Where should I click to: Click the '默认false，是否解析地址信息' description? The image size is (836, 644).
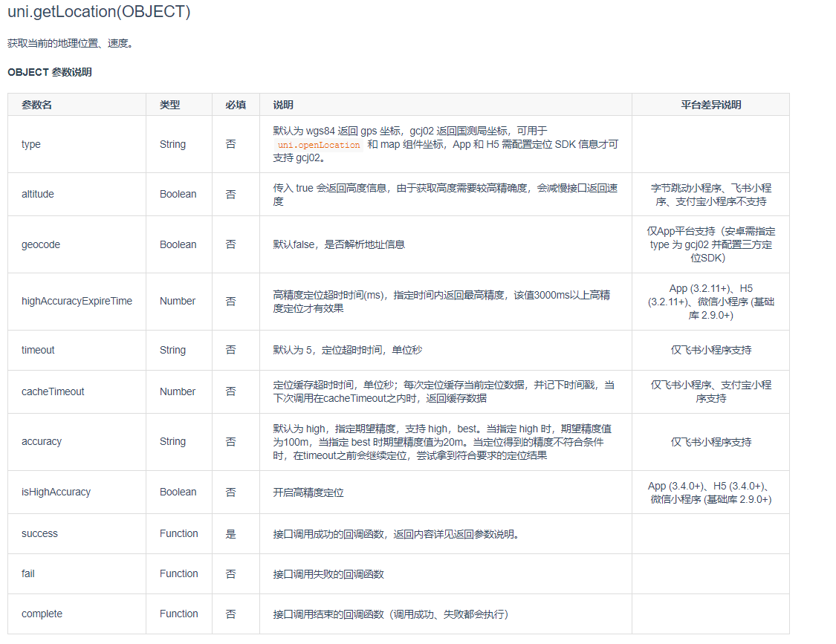(x=339, y=244)
